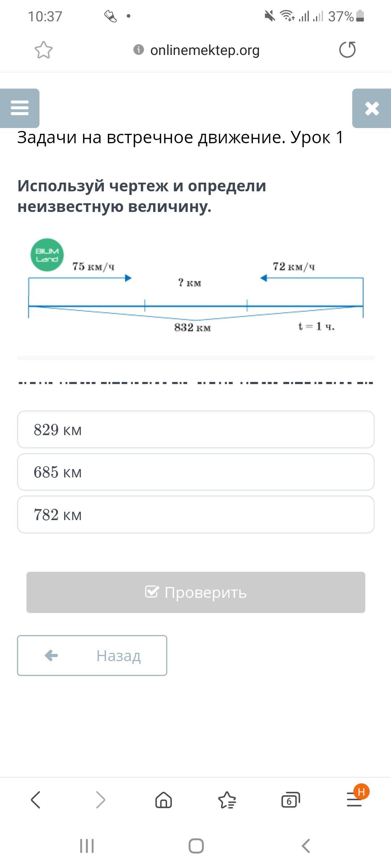Tap onlinemektep.org address bar

click(x=205, y=50)
